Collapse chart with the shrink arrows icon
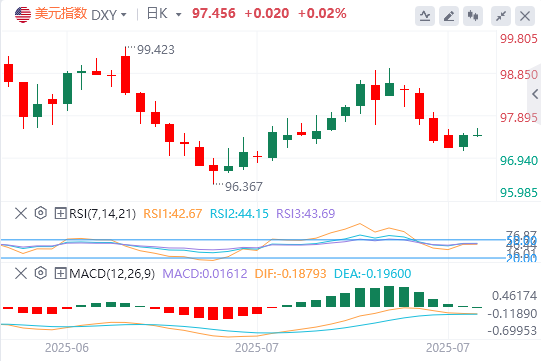541x361 pixels. [x=501, y=16]
